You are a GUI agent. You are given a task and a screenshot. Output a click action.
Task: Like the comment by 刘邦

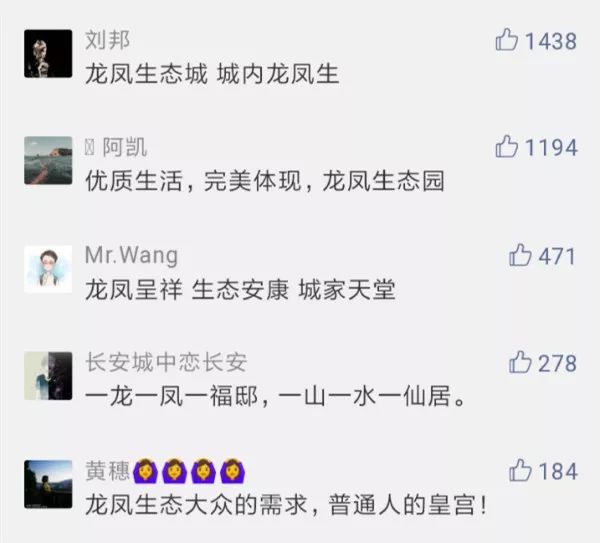click(x=506, y=40)
